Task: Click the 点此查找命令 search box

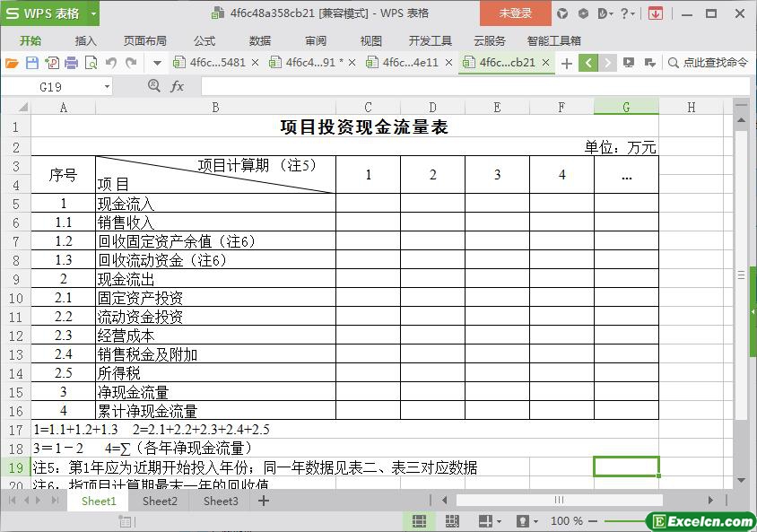Action: pos(709,62)
